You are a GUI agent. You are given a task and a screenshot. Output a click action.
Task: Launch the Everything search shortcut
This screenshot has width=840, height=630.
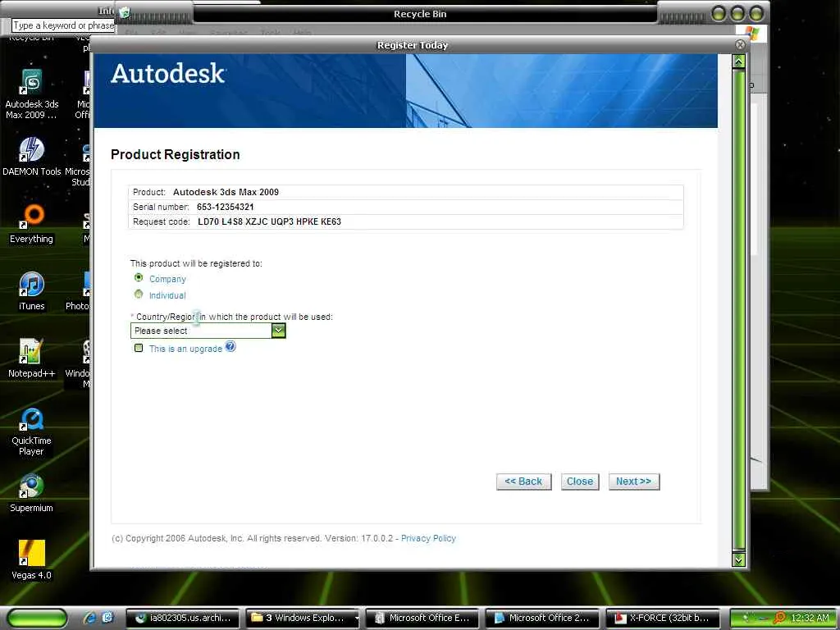32,224
